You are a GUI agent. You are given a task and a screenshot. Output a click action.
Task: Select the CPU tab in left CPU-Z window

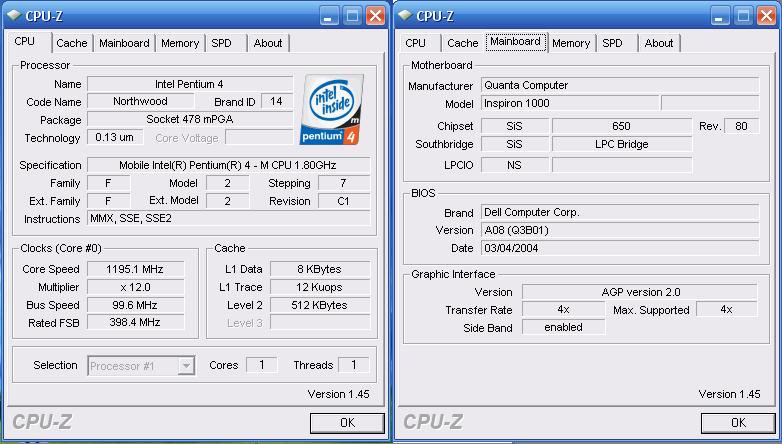25,41
